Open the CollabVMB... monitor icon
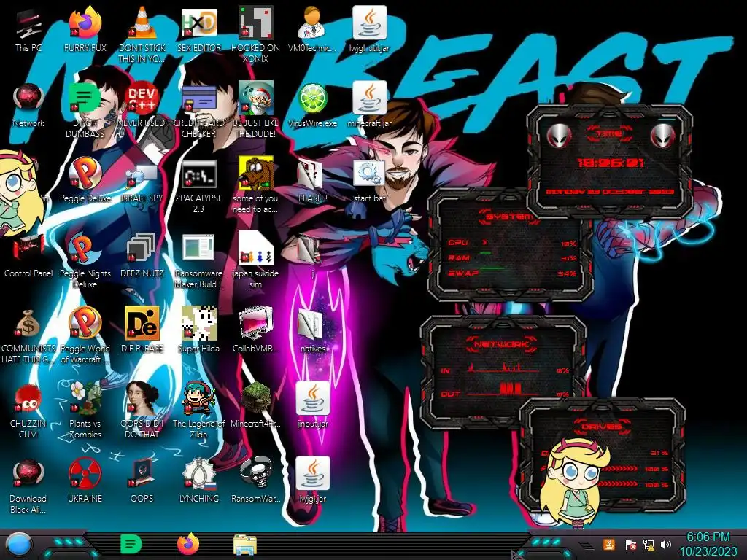This screenshot has width=747, height=560. click(x=256, y=331)
